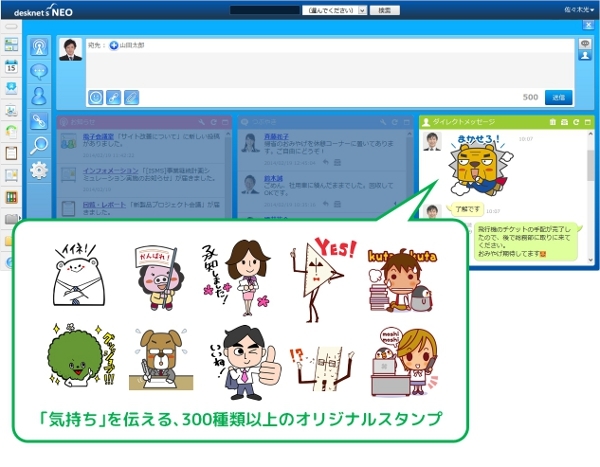Open the portal icon in the left app sidebar
The height and width of the screenshot is (467, 600).
(x=11, y=45)
